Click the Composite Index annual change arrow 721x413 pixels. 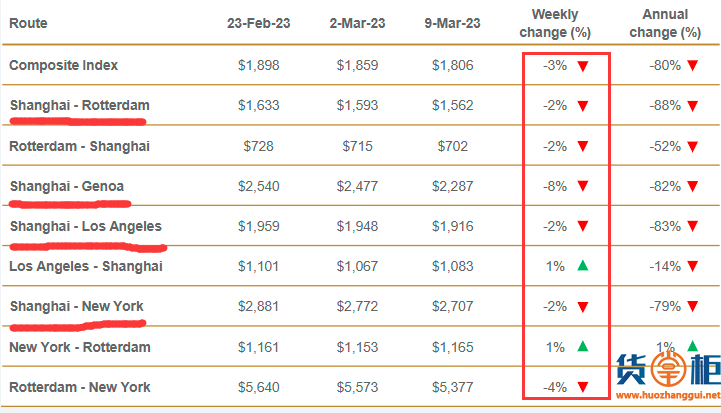point(692,66)
